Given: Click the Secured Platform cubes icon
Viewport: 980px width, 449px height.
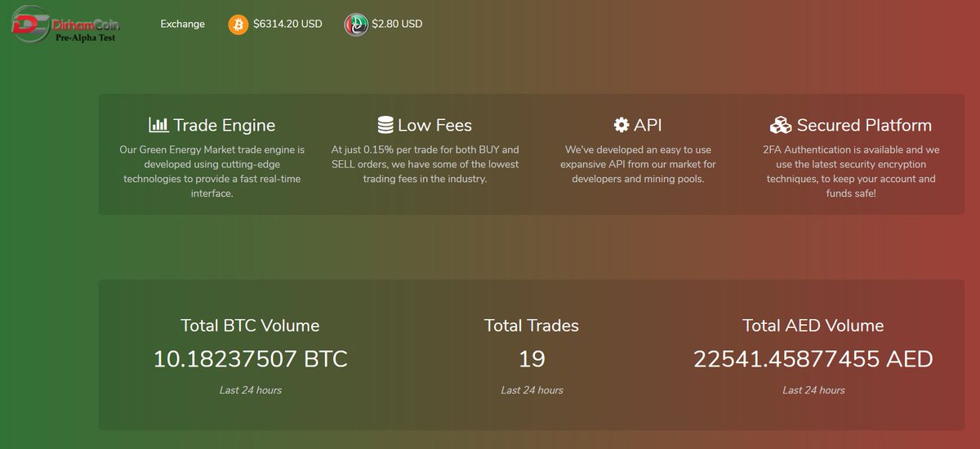Looking at the screenshot, I should (x=781, y=125).
